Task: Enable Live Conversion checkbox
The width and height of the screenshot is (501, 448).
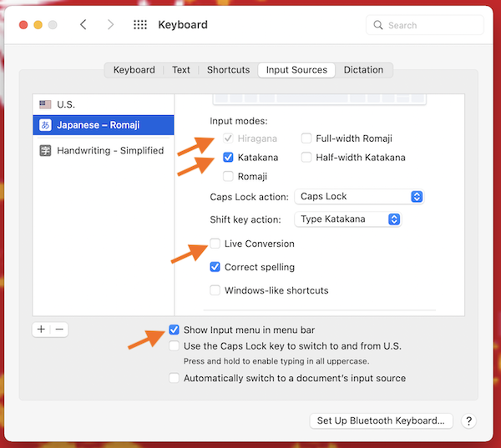Action: (216, 244)
